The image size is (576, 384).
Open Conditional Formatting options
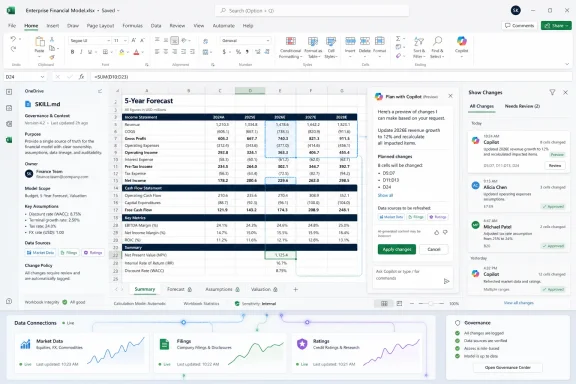coord(291,47)
